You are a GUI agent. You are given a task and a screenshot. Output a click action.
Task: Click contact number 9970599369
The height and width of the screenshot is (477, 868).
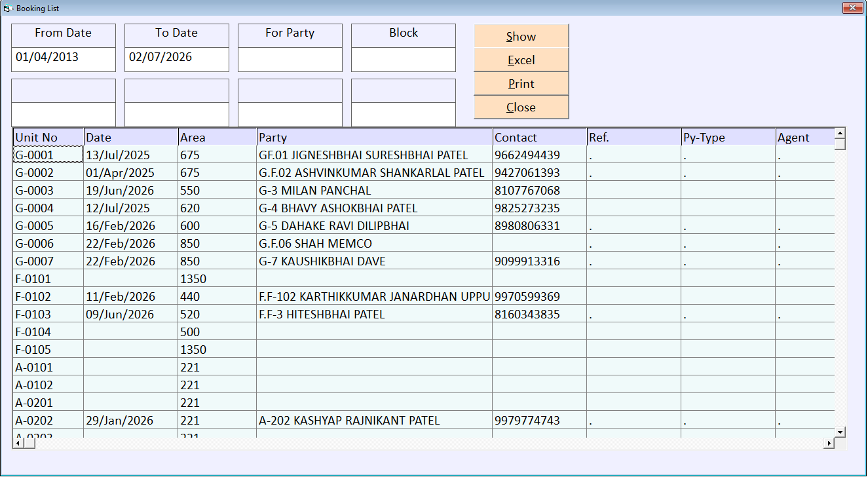click(540, 297)
